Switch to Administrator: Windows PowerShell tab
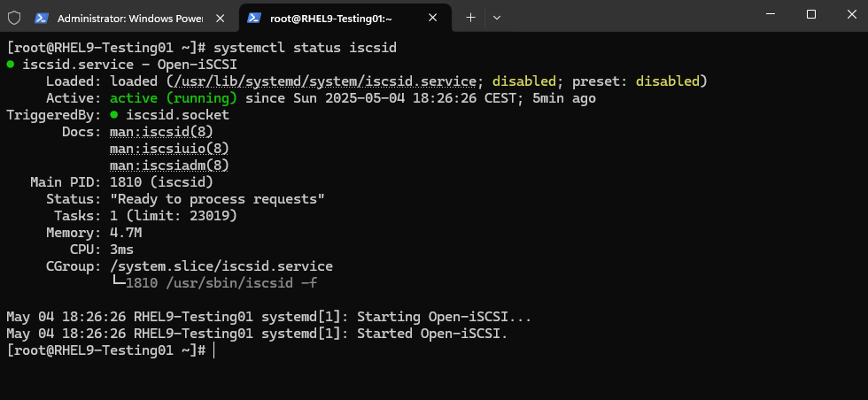This screenshot has height=400, width=868. (x=132, y=19)
